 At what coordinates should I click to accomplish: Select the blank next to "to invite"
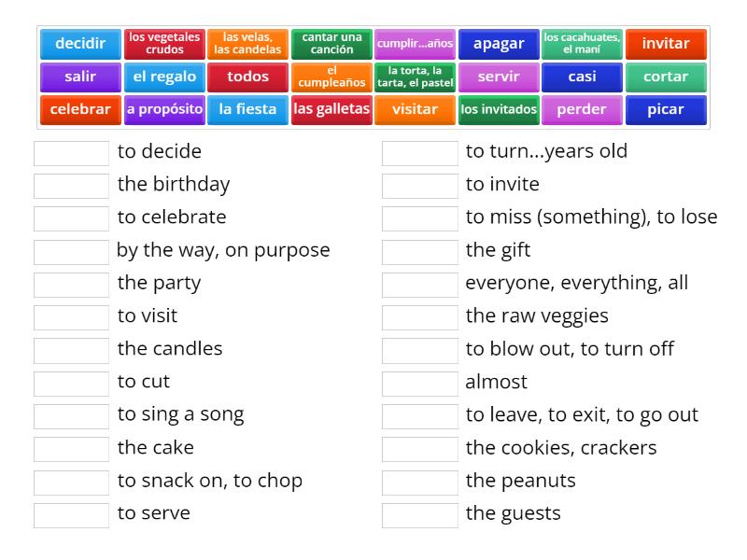(420, 185)
